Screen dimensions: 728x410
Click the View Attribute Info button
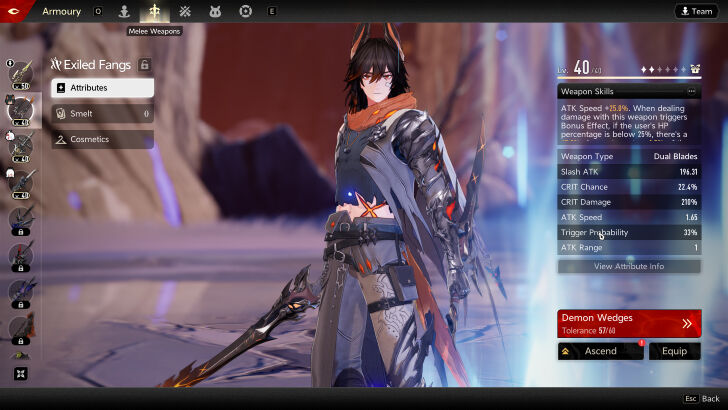tap(629, 266)
